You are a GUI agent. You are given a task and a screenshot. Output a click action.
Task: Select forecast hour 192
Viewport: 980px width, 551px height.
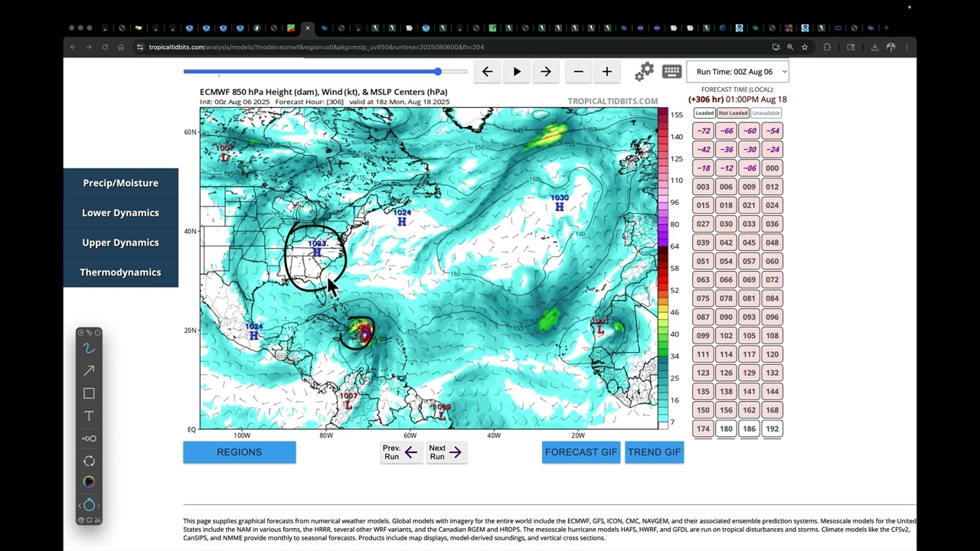point(772,429)
